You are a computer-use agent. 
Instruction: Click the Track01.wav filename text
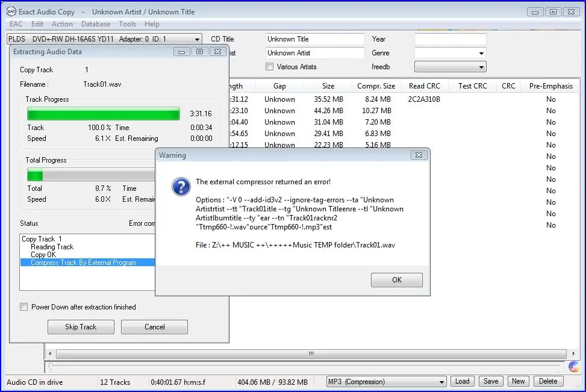pyautogui.click(x=102, y=84)
